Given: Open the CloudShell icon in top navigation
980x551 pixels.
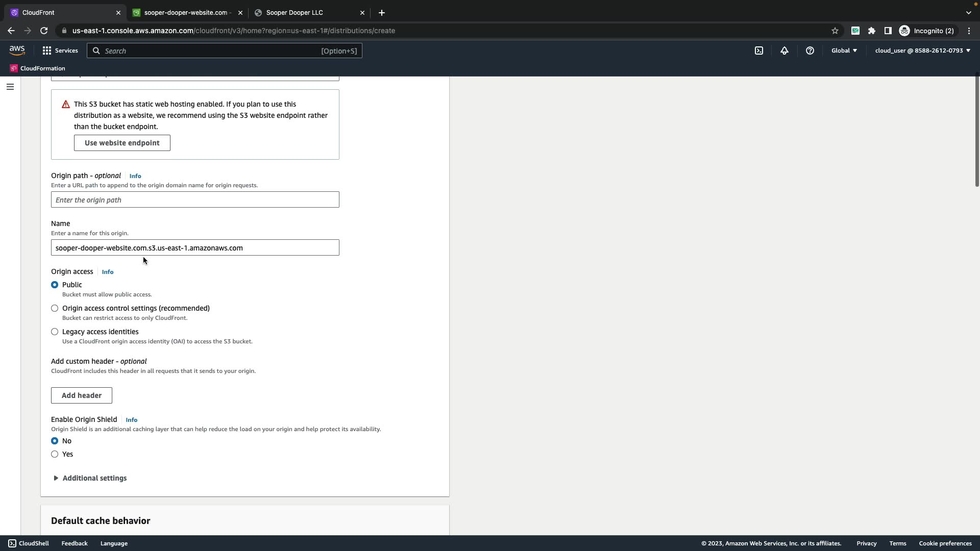Looking at the screenshot, I should point(759,51).
